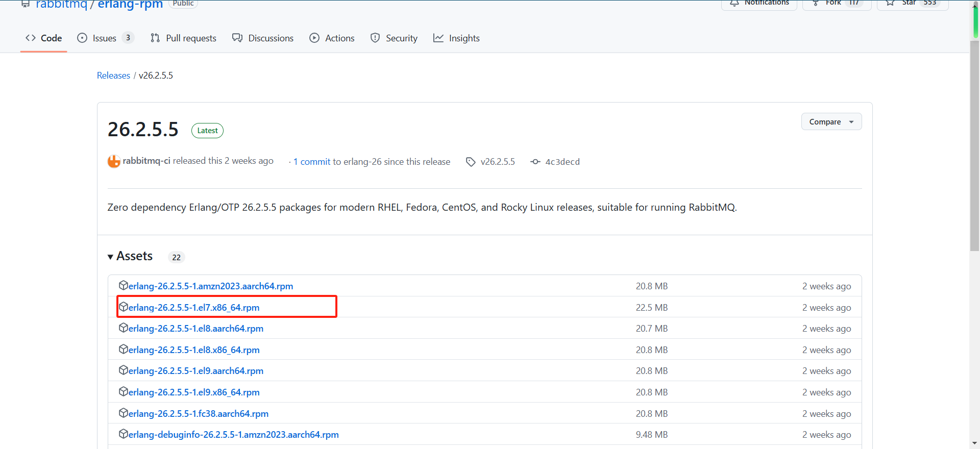Open the Releases breadcrumb link
The height and width of the screenshot is (449, 980).
pos(113,76)
